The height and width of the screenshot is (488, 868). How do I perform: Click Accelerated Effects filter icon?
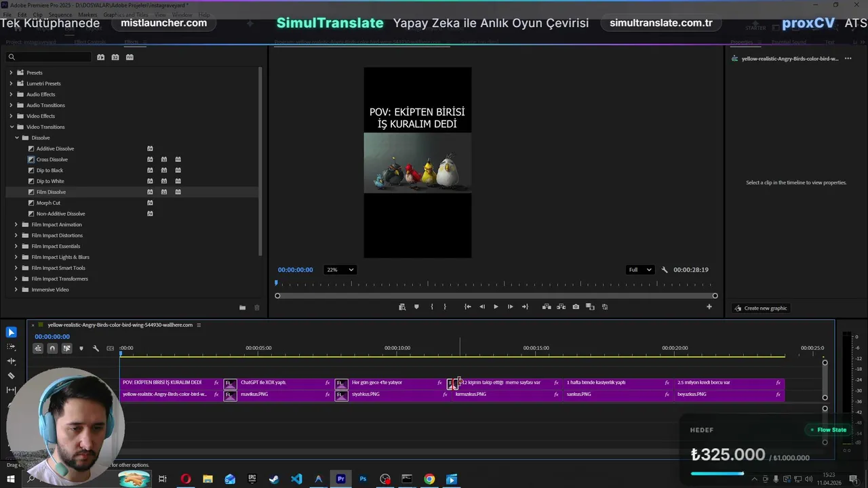(x=100, y=57)
